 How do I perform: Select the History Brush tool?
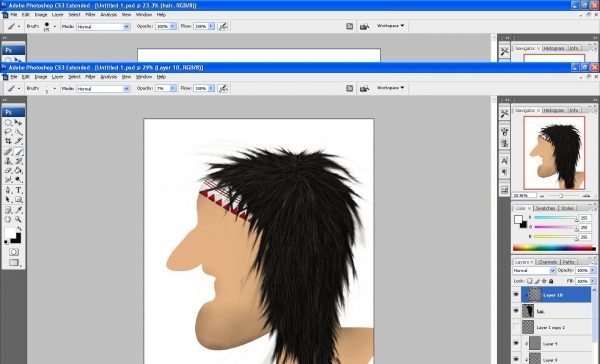coord(18,161)
